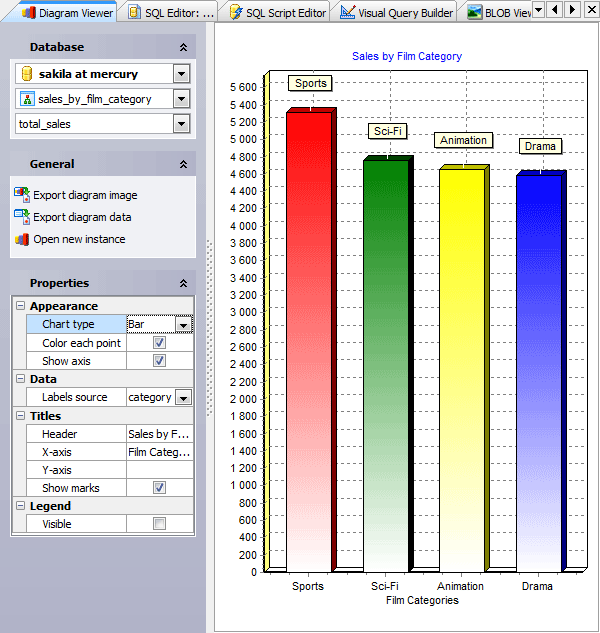Click the sales_by_film_category view icon
600x633 pixels.
28,99
